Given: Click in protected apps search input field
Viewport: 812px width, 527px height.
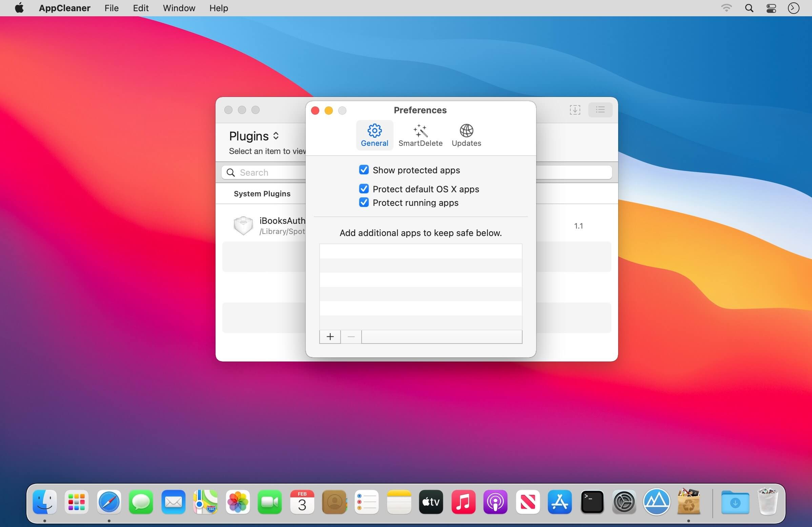Looking at the screenshot, I should pyautogui.click(x=441, y=336).
